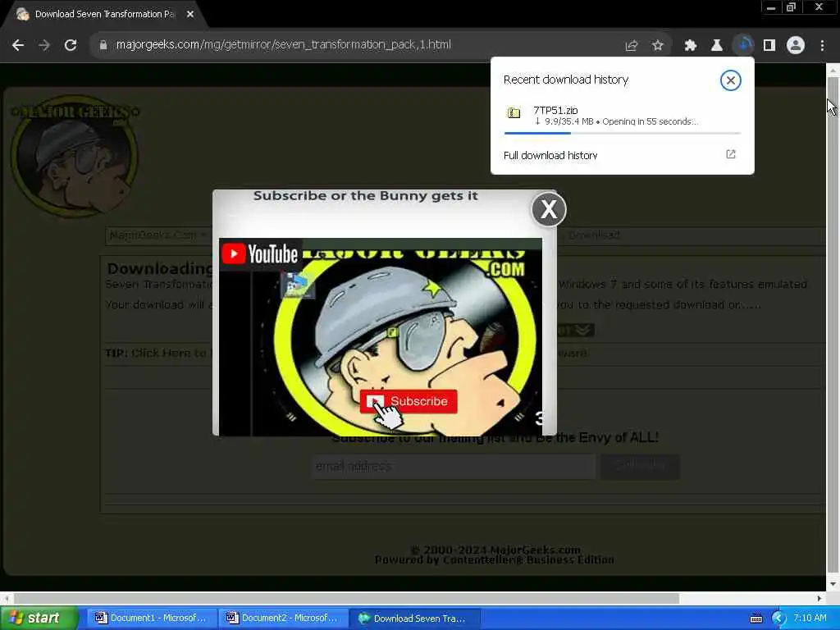Click Download Seven Tra... taskbar button
840x630 pixels.
coord(414,619)
